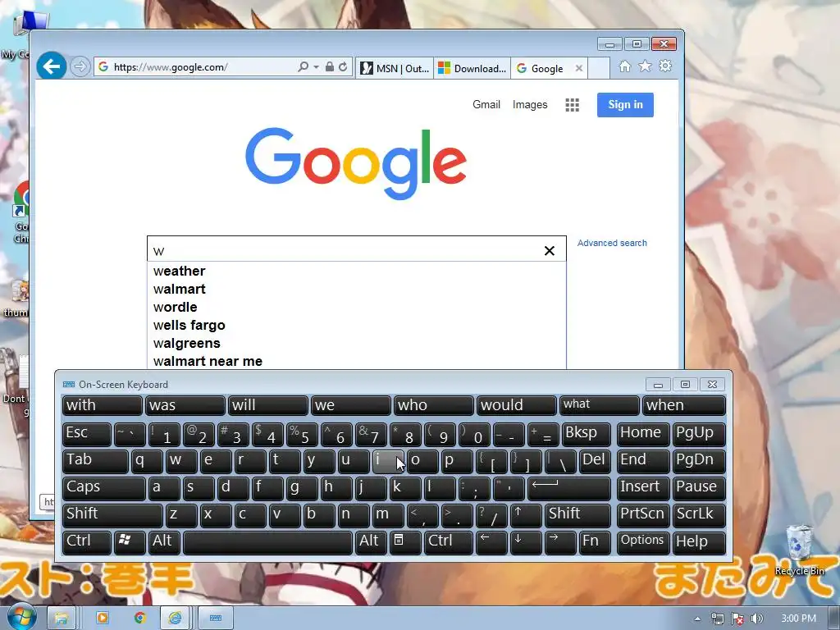This screenshot has height=630, width=840.
Task: Click the right arrow key on keyboard
Action: 559,542
